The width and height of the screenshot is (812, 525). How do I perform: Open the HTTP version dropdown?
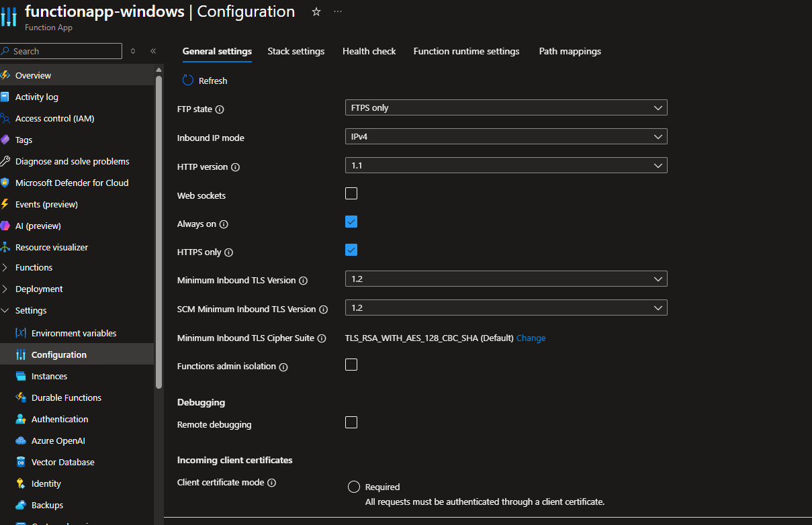pyautogui.click(x=506, y=165)
